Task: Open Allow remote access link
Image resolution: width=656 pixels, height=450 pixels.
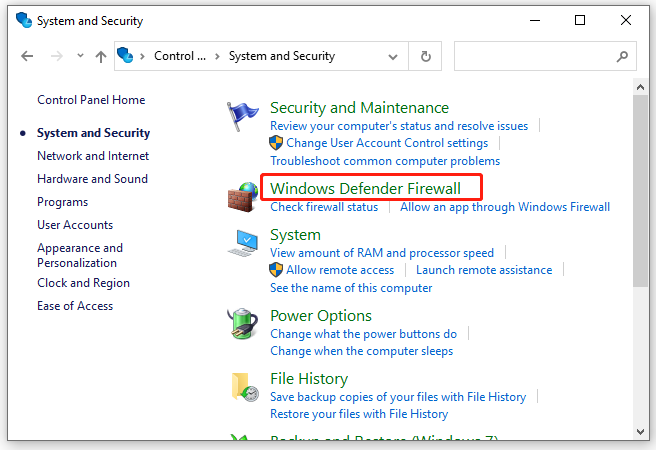Action: point(340,270)
